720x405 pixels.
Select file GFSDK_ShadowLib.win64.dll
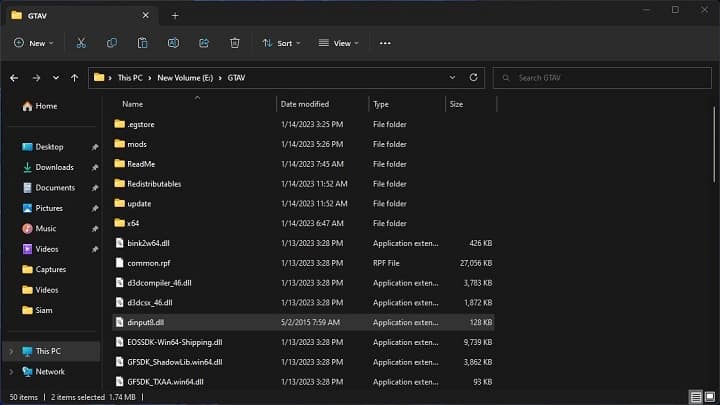coord(304,362)
